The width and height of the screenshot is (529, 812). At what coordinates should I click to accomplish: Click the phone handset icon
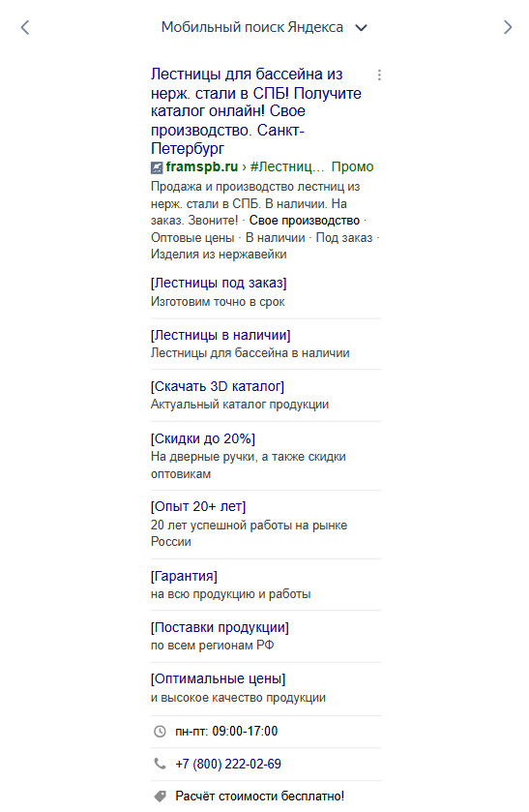coord(160,764)
